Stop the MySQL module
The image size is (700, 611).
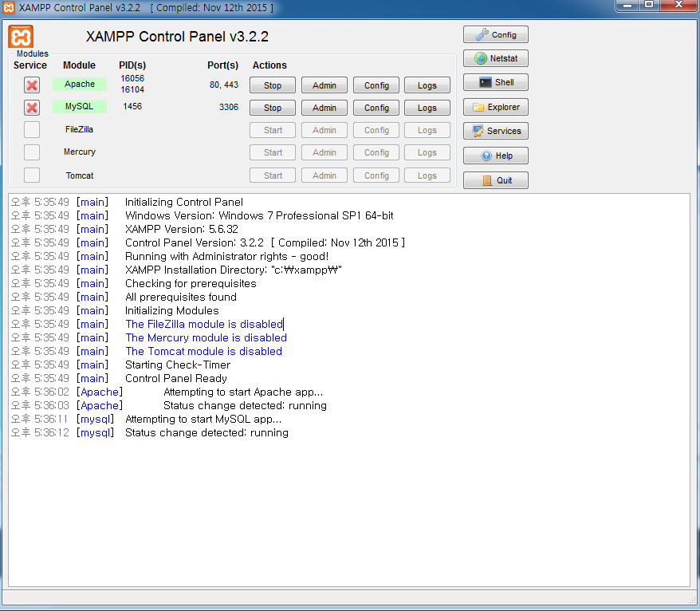[273, 108]
